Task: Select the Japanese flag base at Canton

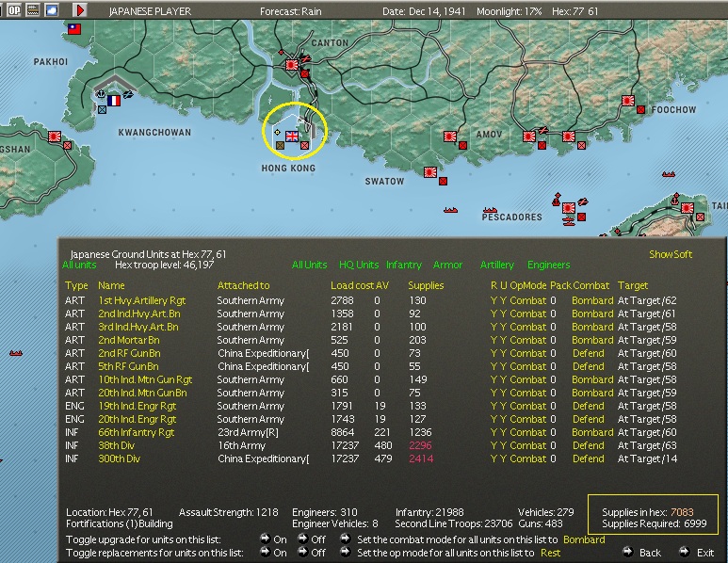Action: 292,66
